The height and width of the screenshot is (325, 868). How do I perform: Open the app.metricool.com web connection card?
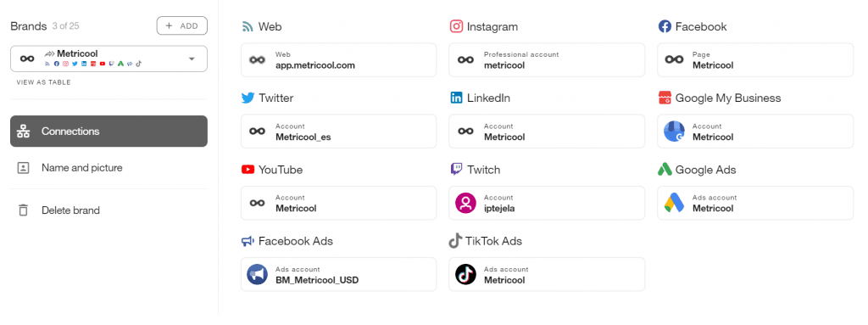pyautogui.click(x=339, y=60)
